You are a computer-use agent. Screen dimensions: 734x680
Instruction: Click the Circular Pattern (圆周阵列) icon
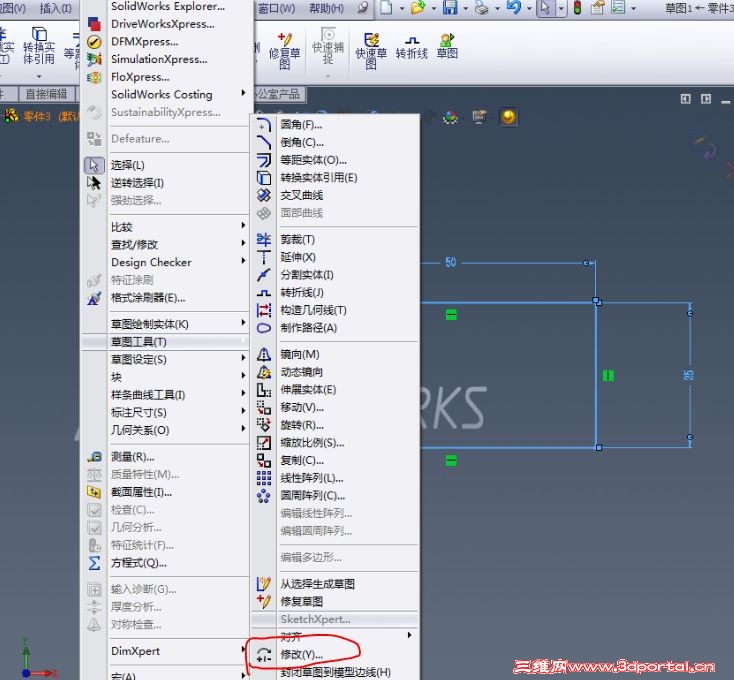[264, 496]
